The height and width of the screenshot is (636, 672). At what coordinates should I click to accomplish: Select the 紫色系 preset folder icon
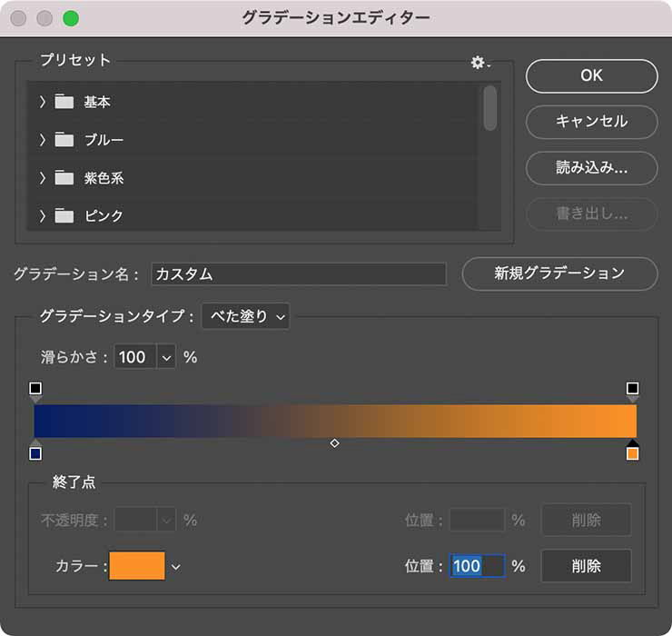pos(64,178)
